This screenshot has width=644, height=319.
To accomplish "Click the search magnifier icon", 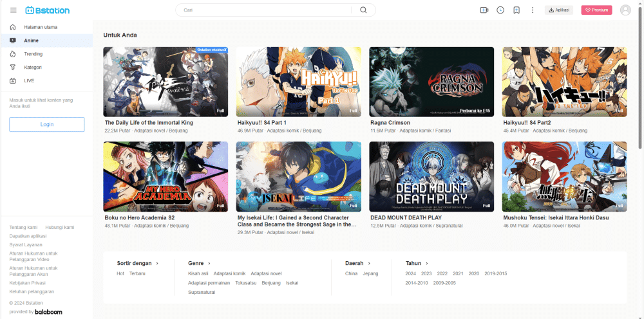I will [x=363, y=10].
